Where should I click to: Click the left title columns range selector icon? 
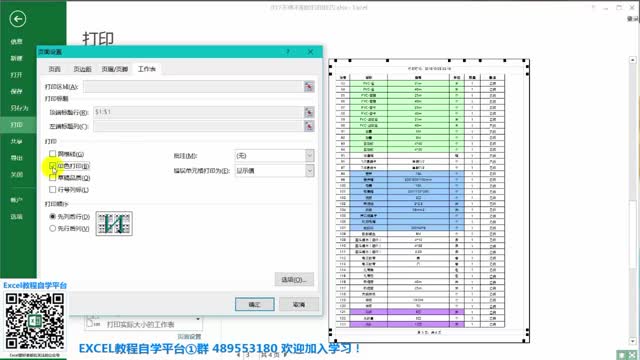click(309, 126)
